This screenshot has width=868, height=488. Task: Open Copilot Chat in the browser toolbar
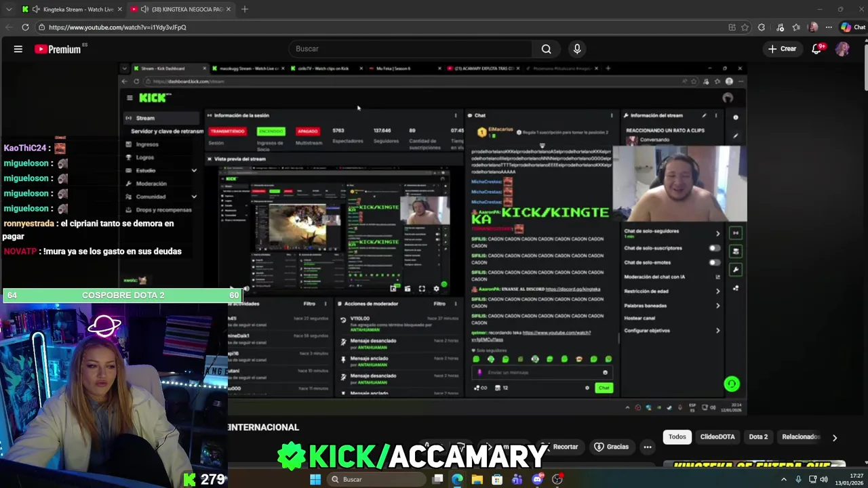coord(852,27)
